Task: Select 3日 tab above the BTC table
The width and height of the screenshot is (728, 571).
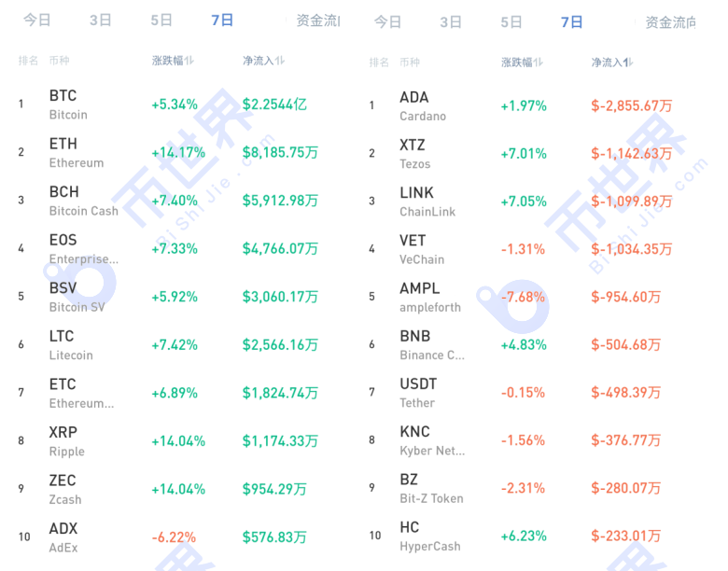Action: point(100,20)
